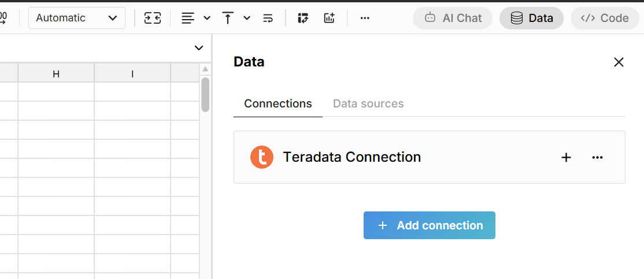644x279 pixels.
Task: Expand horizontal alignment options arrow
Action: (207, 18)
